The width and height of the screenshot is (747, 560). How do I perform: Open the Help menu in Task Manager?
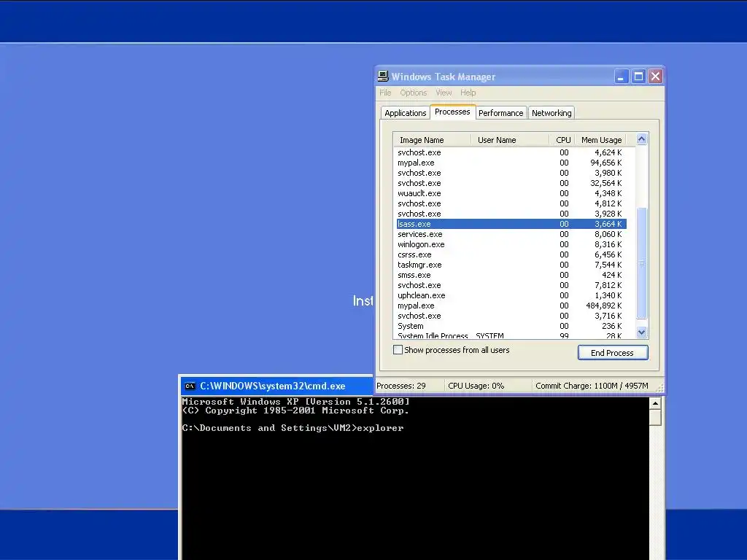468,93
